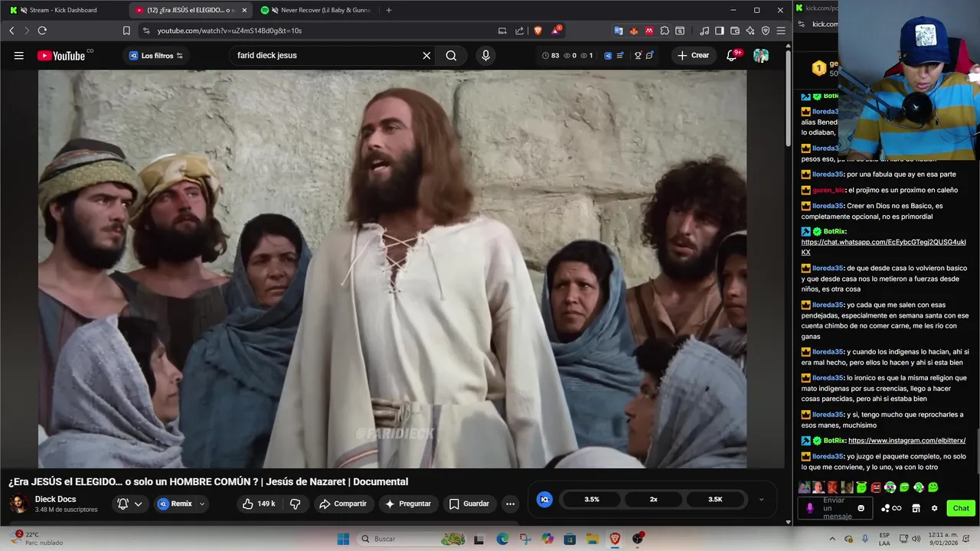
Task: Open the Dieck Docs channel avatar
Action: [18, 504]
